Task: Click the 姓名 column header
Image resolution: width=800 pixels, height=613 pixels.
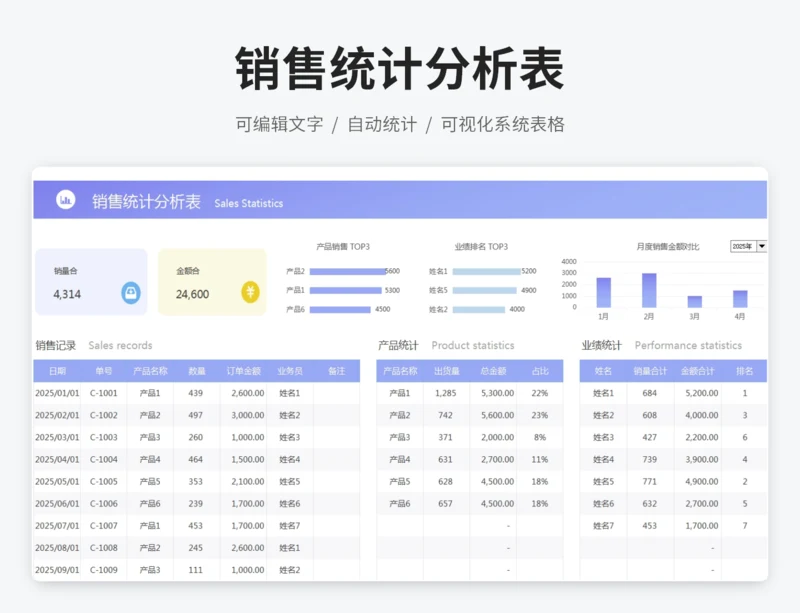Action: point(603,371)
